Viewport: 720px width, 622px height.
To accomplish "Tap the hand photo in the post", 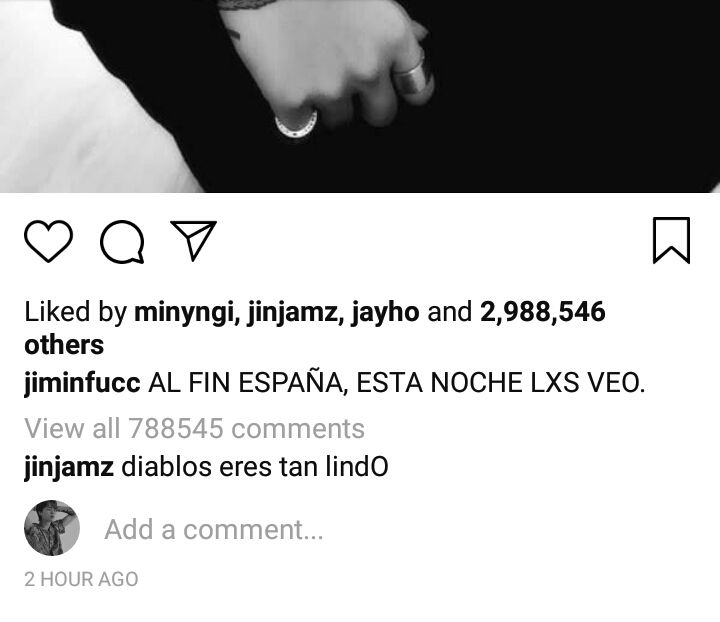I will (360, 96).
